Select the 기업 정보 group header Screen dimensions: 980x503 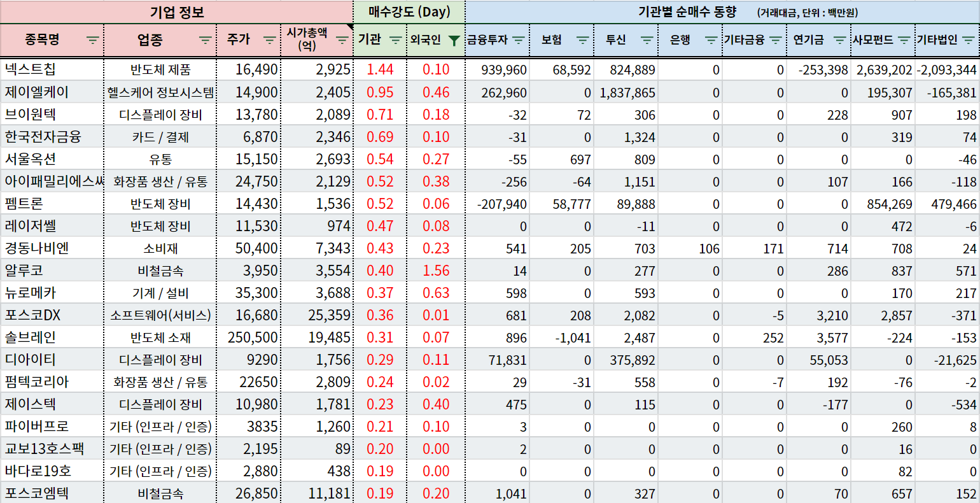177,12
